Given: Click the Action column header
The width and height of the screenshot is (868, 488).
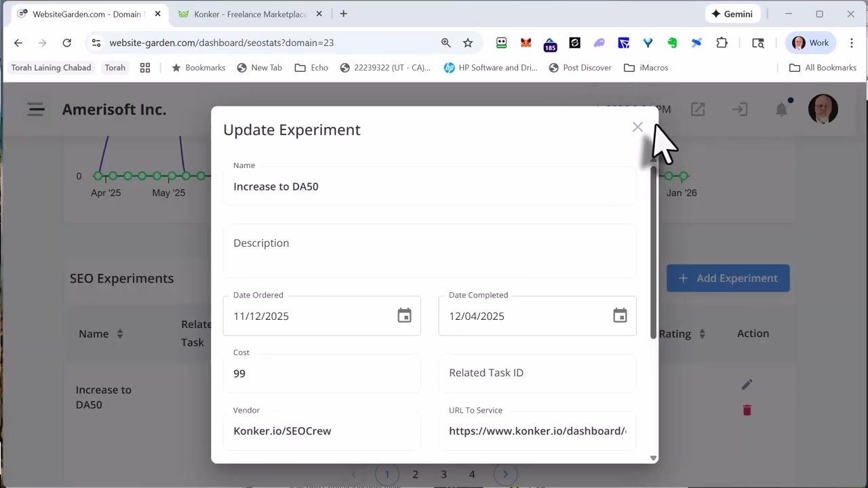Looking at the screenshot, I should pyautogui.click(x=753, y=333).
